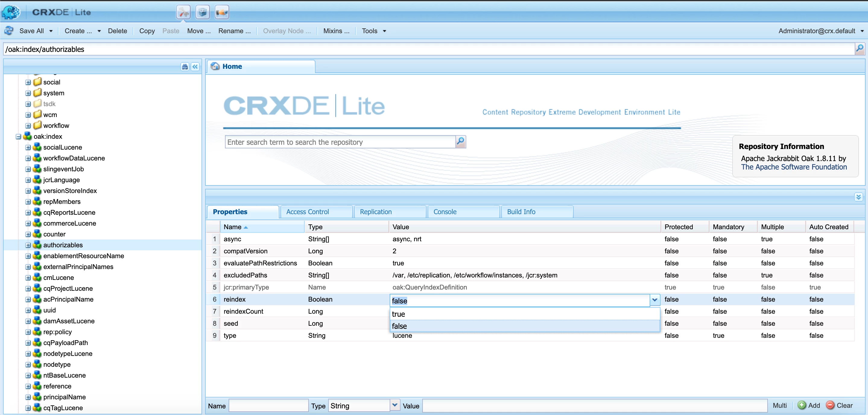This screenshot has height=415, width=868.
Task: Click the new property Name input field
Action: click(x=268, y=406)
